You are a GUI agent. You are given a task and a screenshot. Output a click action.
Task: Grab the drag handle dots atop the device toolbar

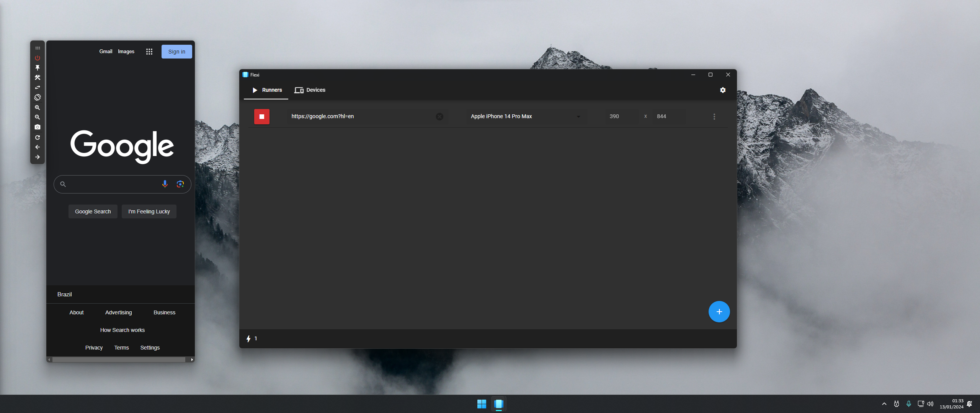(x=38, y=48)
